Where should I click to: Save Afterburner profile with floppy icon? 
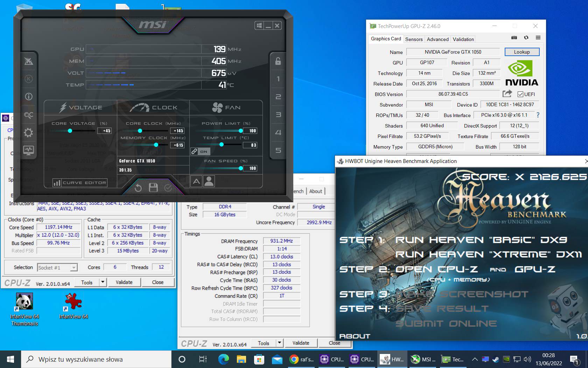tap(153, 188)
